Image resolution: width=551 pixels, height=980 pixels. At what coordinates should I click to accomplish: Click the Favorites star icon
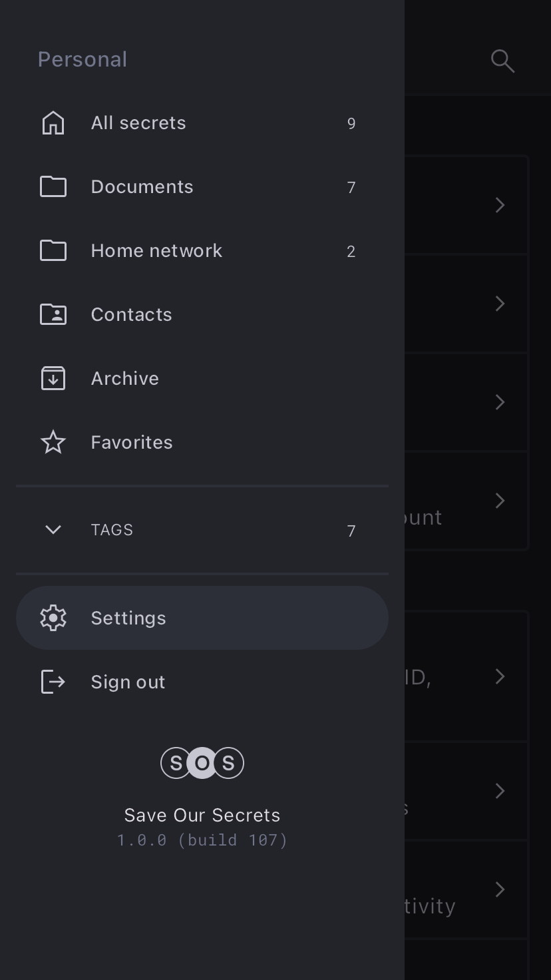pos(53,442)
